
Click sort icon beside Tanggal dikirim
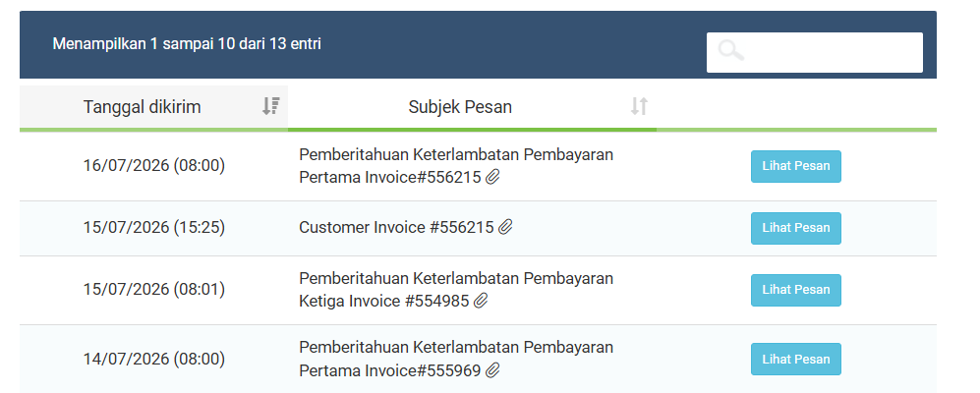[270, 106]
